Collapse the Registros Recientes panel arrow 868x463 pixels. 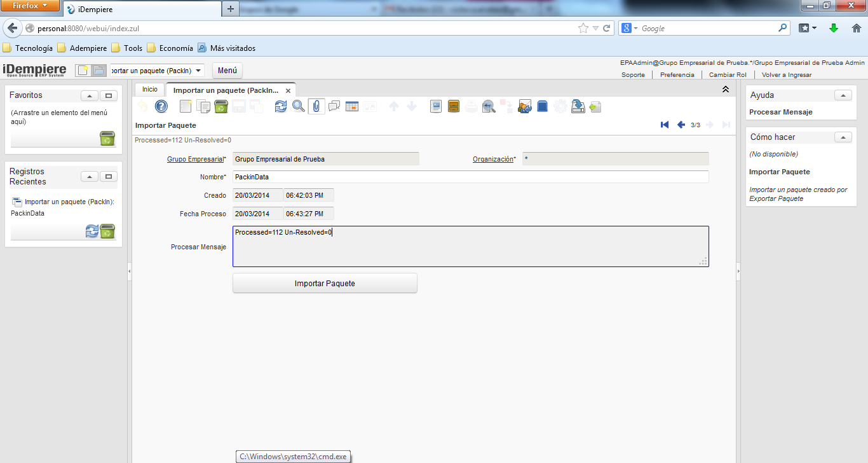[89, 177]
